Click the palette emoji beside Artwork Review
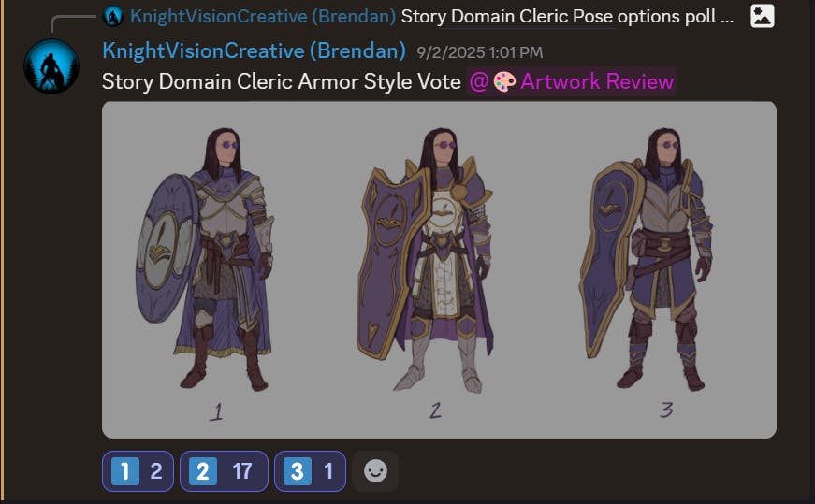This screenshot has height=504, width=815. tap(504, 81)
